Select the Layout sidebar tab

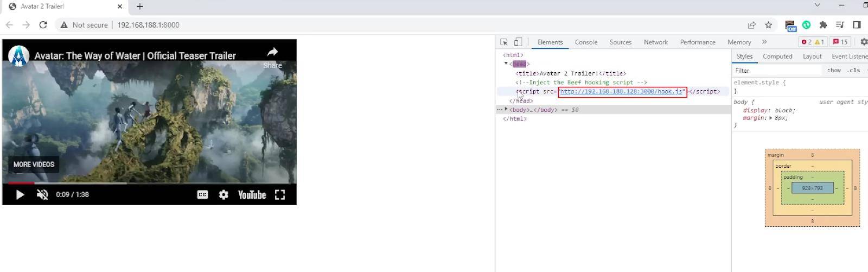pyautogui.click(x=812, y=56)
